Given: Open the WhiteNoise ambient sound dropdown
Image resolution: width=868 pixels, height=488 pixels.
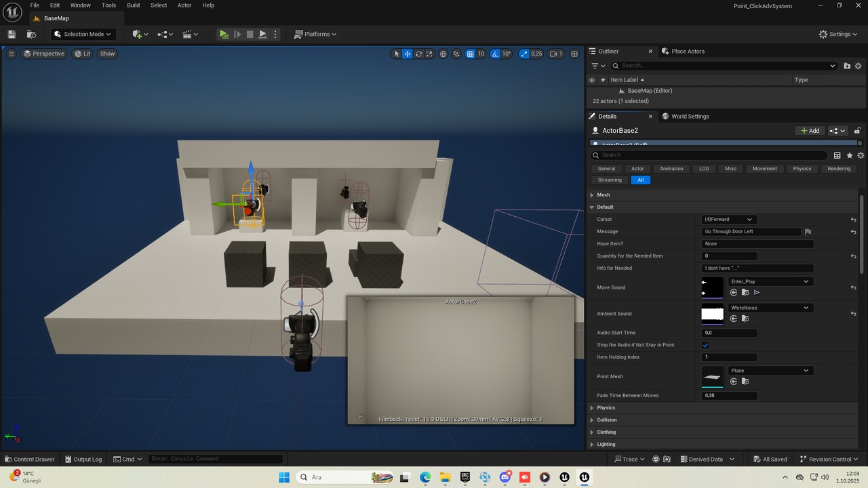Looking at the screenshot, I should [x=770, y=308].
